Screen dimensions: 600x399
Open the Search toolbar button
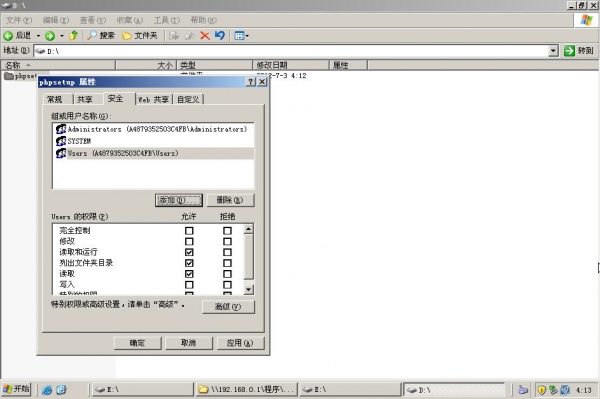click(x=101, y=36)
